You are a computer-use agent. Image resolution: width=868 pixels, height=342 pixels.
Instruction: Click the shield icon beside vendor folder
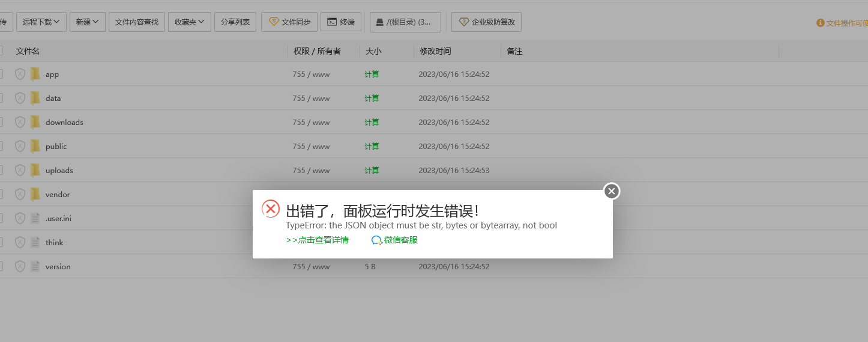tap(20, 194)
